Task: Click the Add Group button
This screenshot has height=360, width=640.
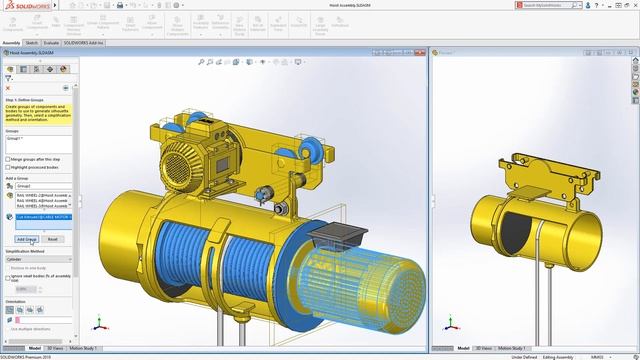Action: point(27,239)
